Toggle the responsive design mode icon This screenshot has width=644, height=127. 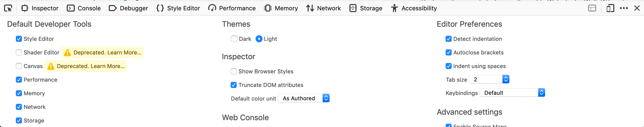610,8
